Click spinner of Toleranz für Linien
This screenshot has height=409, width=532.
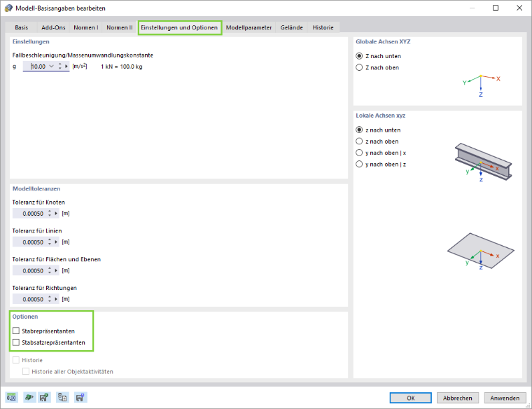tap(50, 242)
